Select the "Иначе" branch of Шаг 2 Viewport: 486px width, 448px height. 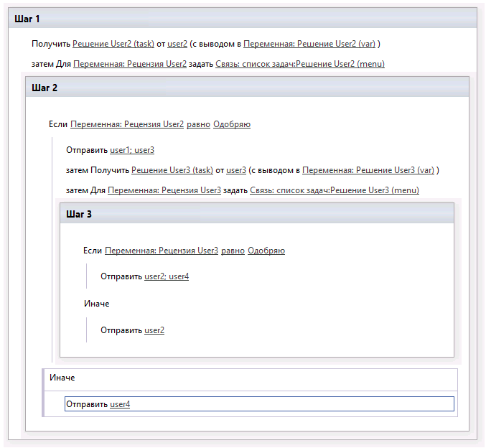click(x=62, y=378)
